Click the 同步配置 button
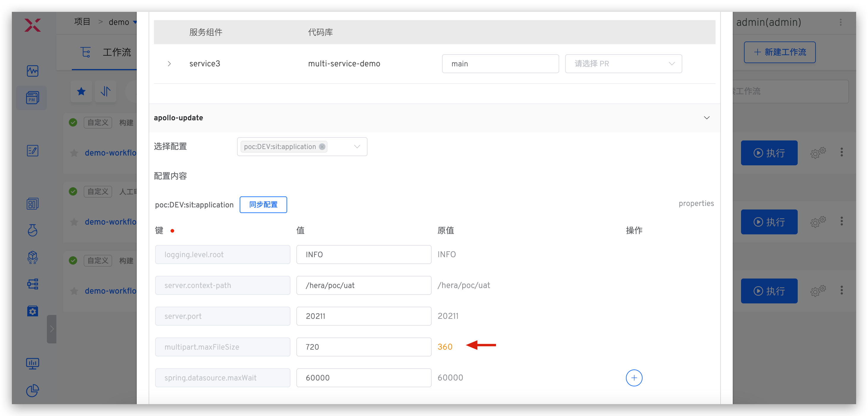 (x=263, y=204)
